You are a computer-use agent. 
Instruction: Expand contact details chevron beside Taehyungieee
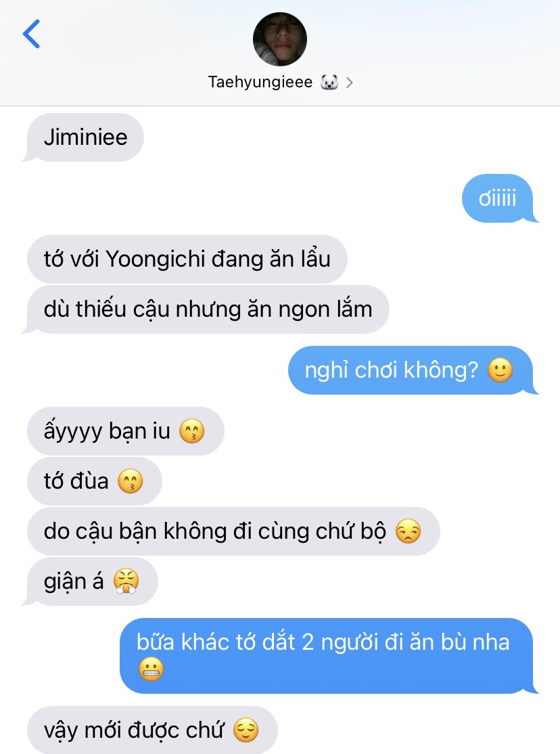350,83
